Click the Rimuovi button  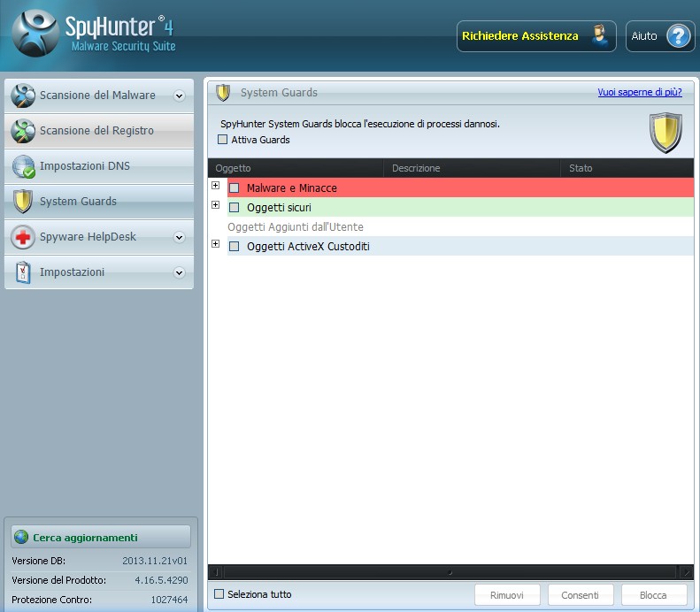click(507, 595)
